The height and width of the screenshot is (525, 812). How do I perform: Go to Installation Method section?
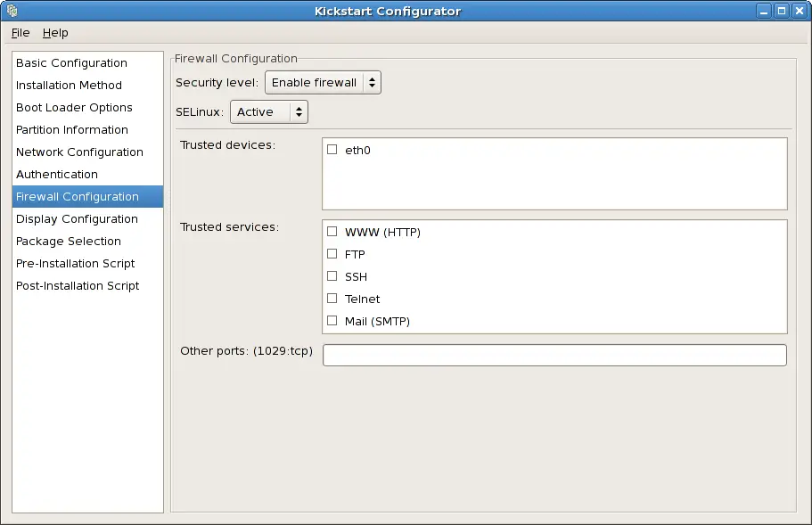point(69,86)
